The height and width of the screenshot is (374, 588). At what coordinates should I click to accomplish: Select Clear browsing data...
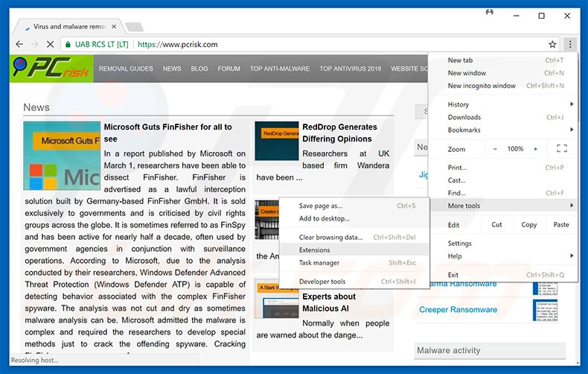354,238
